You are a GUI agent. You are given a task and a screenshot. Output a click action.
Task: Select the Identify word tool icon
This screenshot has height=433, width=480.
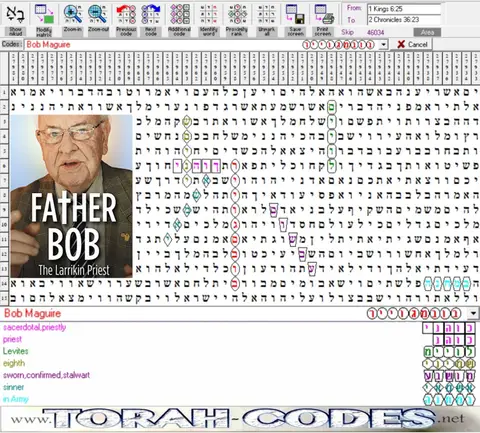point(209,14)
